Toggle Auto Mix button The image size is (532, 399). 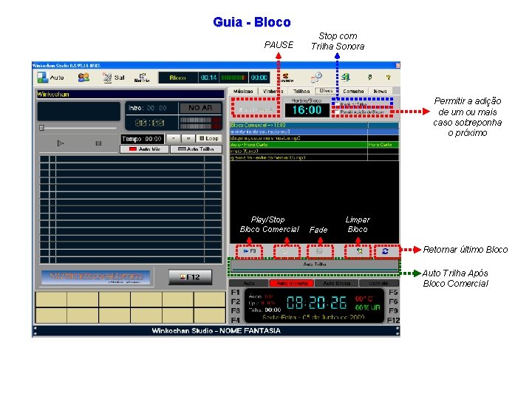click(144, 149)
